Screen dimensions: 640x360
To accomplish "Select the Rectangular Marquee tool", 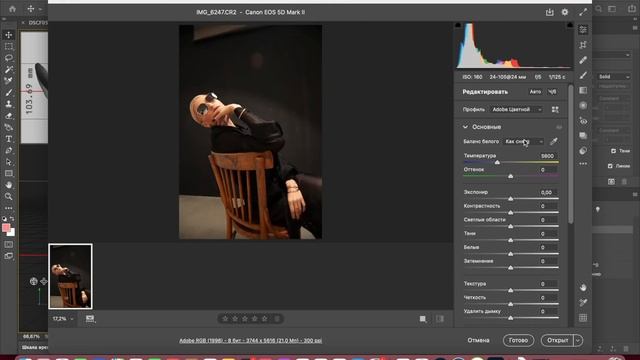I will coord(9,47).
